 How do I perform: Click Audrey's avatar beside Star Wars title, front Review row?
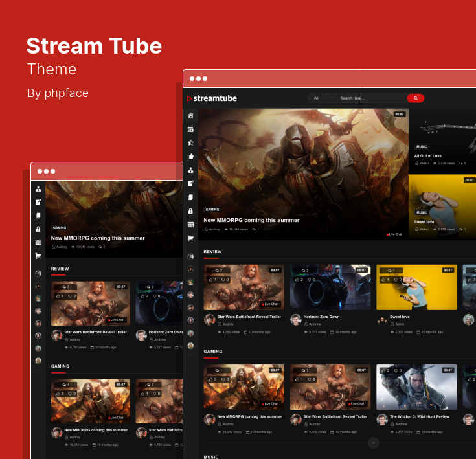click(x=209, y=319)
